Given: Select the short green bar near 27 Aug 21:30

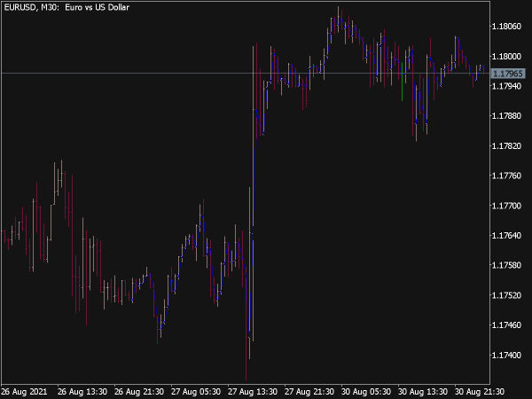Looking at the screenshot, I should 313,70.
